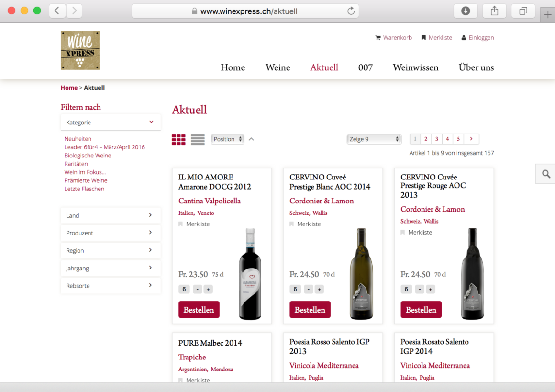Filter by Biologische Weine

tap(88, 156)
